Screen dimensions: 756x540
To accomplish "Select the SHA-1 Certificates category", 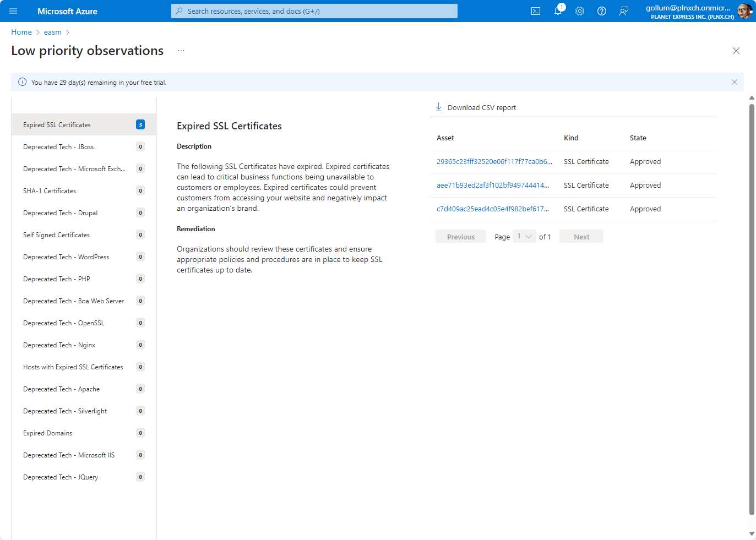I will [50, 190].
